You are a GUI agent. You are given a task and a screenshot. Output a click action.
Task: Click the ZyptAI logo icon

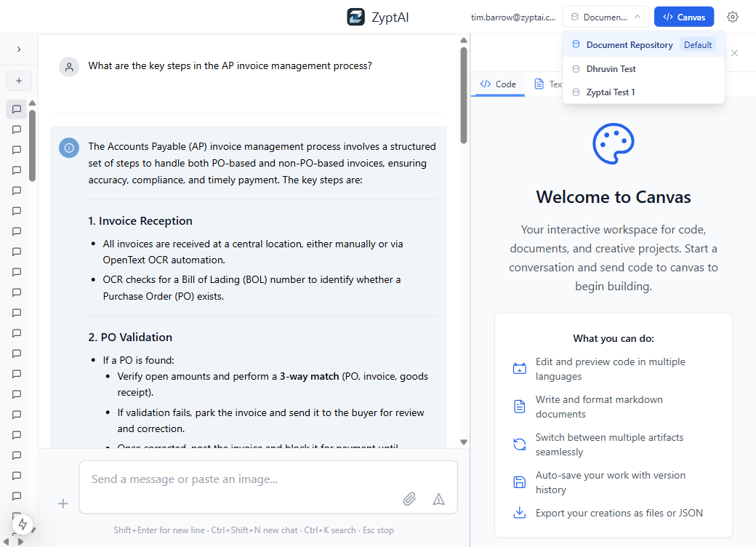[x=355, y=17]
